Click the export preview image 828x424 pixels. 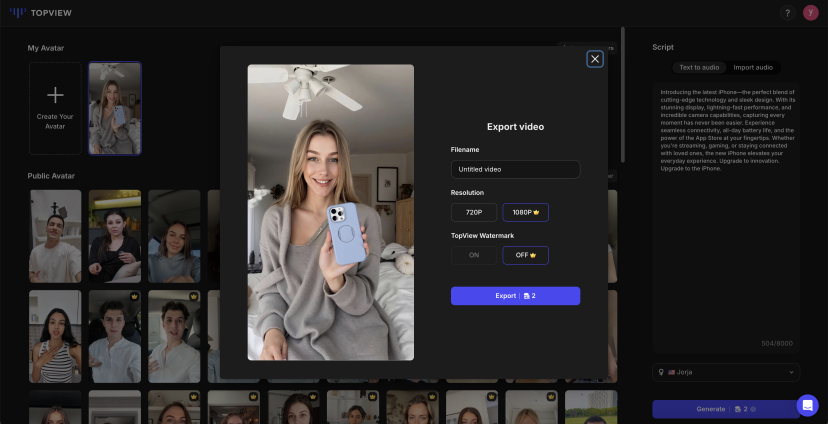click(x=331, y=212)
